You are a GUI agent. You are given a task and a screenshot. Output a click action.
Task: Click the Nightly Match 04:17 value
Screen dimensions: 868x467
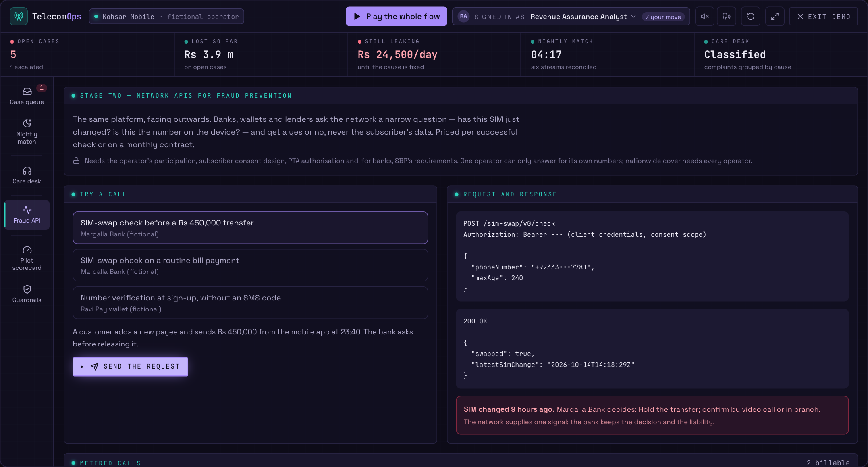[x=546, y=54]
